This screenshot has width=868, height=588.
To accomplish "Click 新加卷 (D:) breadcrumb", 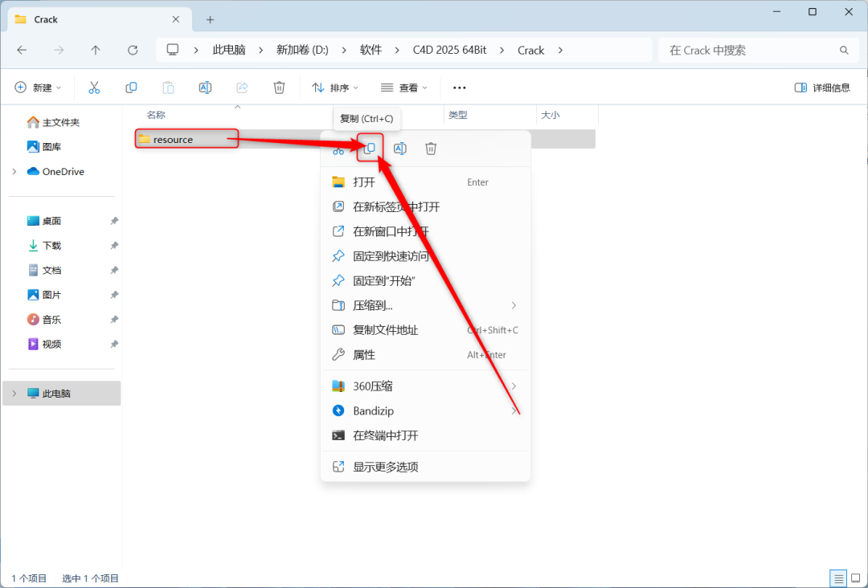I will click(302, 51).
